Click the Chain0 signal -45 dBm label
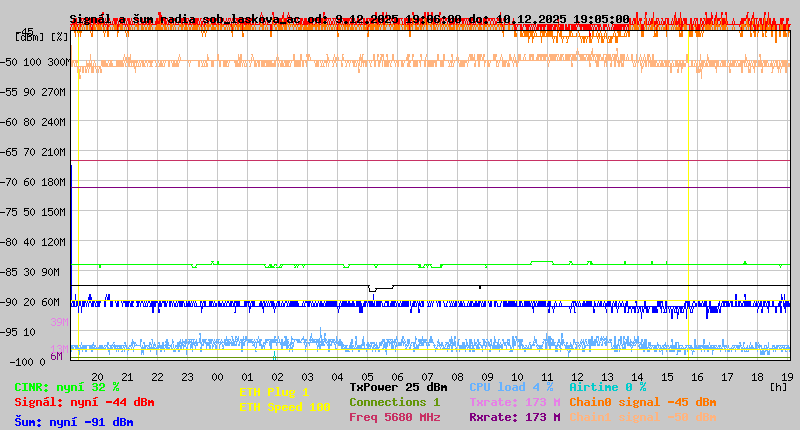The height and width of the screenshot is (430, 800). [x=642, y=402]
